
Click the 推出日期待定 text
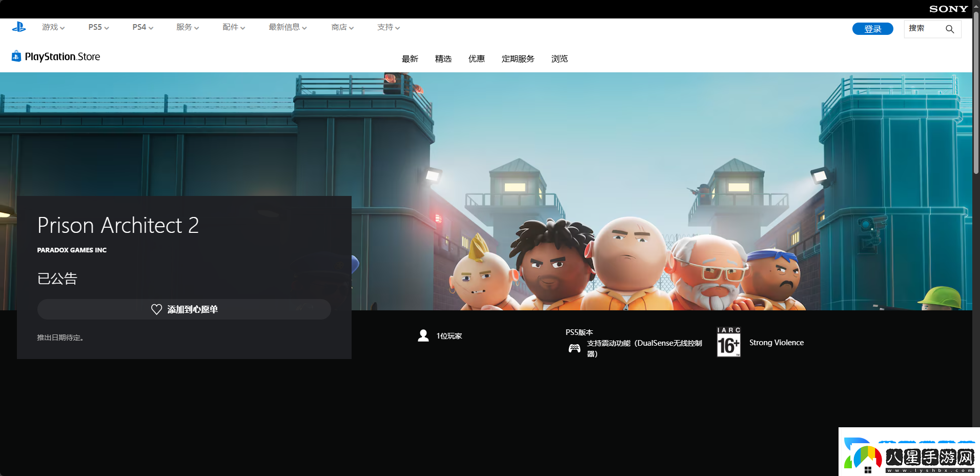pyautogui.click(x=60, y=338)
